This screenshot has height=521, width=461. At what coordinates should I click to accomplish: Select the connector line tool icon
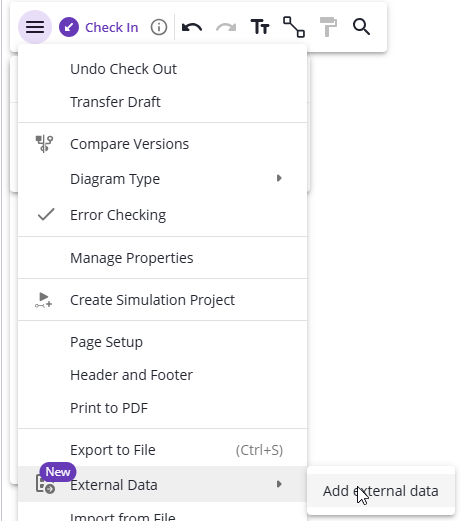tap(294, 27)
